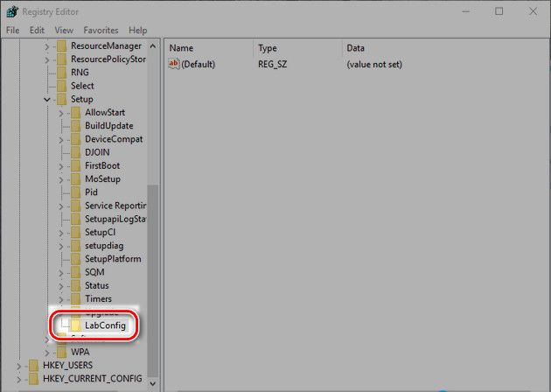The height and width of the screenshot is (392, 551).
Task: Select the MoSetup key
Action: click(x=102, y=179)
